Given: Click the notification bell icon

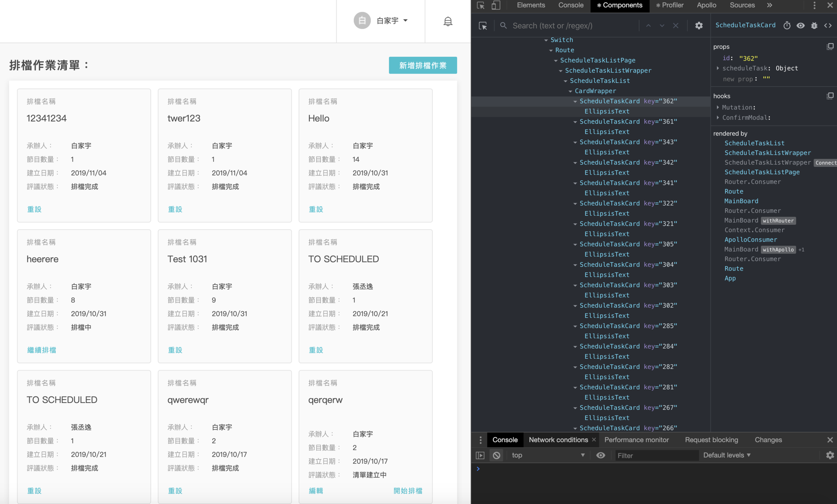Looking at the screenshot, I should (x=448, y=21).
